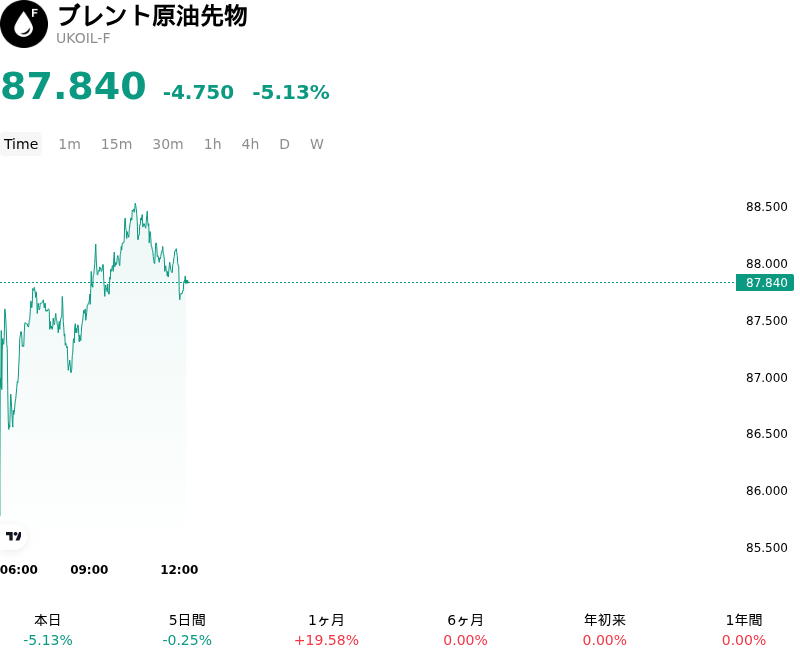Switch chart to weekly W interval

(x=316, y=144)
